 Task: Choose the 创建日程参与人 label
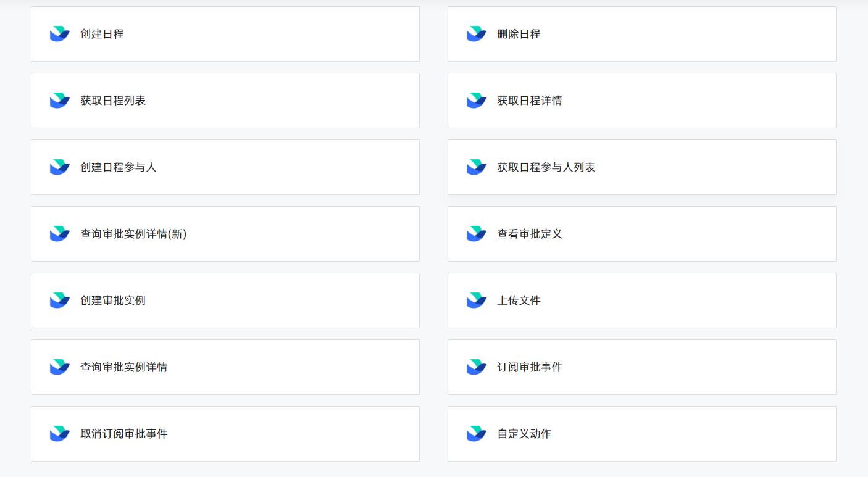pyautogui.click(x=119, y=167)
